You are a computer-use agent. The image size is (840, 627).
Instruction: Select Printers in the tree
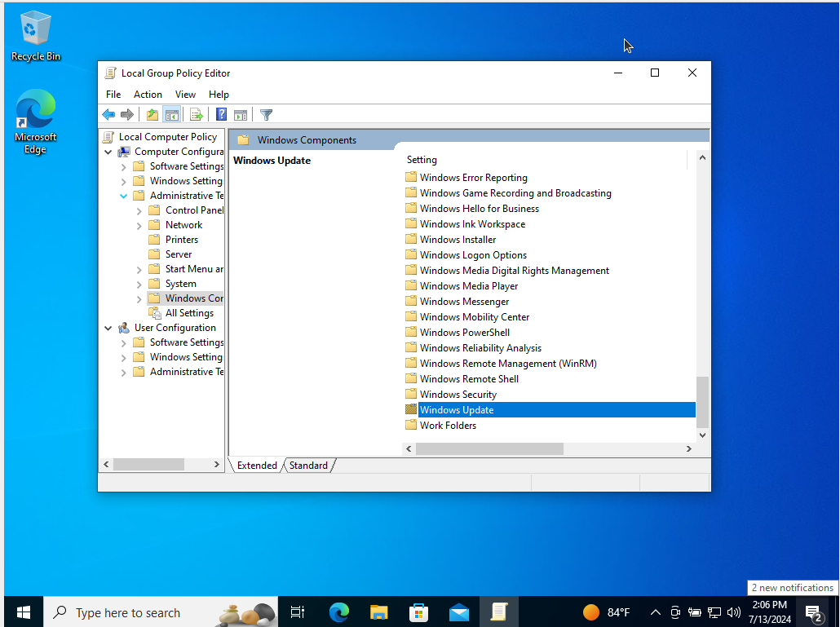[182, 240]
